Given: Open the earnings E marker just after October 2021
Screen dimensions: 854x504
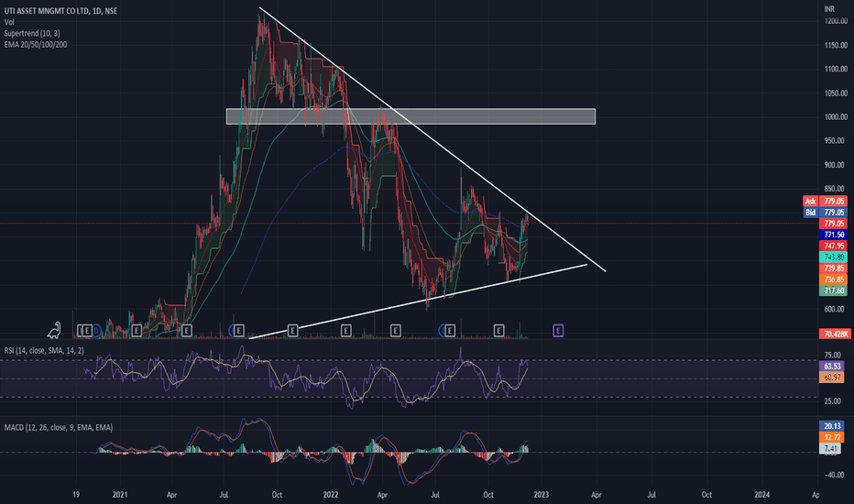Looking at the screenshot, I should (292, 330).
